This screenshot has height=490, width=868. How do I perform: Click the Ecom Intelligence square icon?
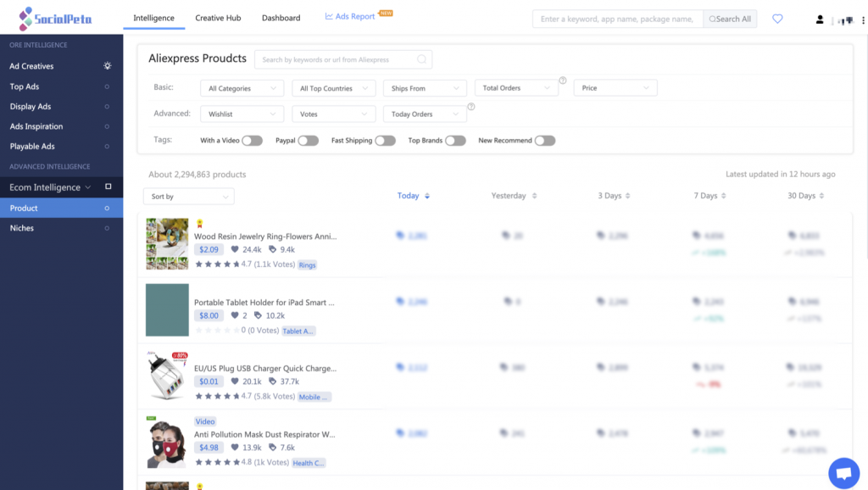[x=108, y=187]
